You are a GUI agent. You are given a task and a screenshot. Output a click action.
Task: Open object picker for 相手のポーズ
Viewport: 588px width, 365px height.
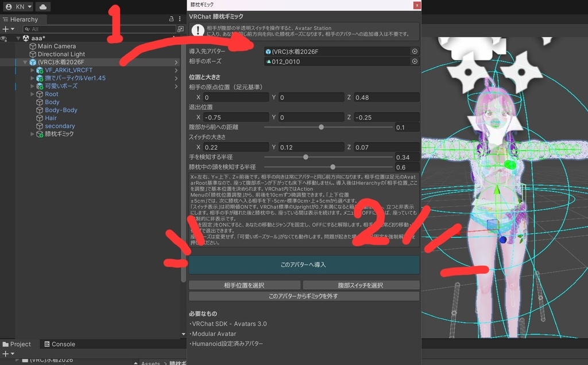pyautogui.click(x=415, y=61)
